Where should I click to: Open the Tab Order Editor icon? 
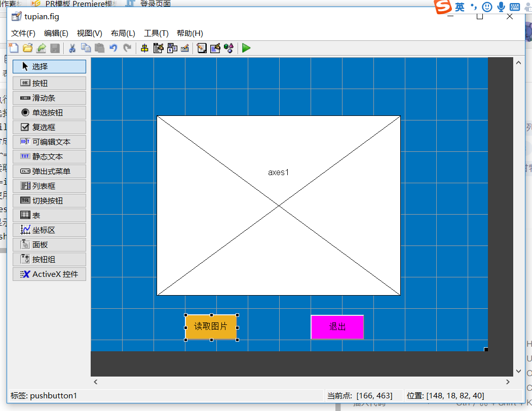172,48
